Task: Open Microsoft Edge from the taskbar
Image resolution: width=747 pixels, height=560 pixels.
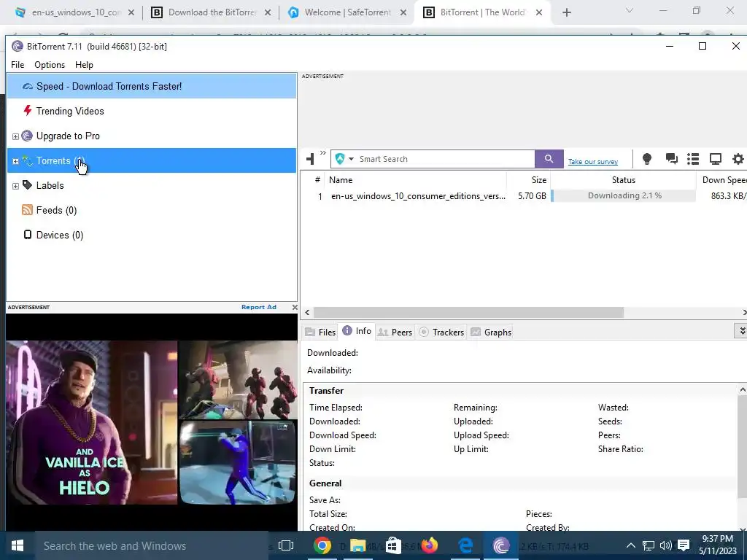Action: (x=465, y=545)
